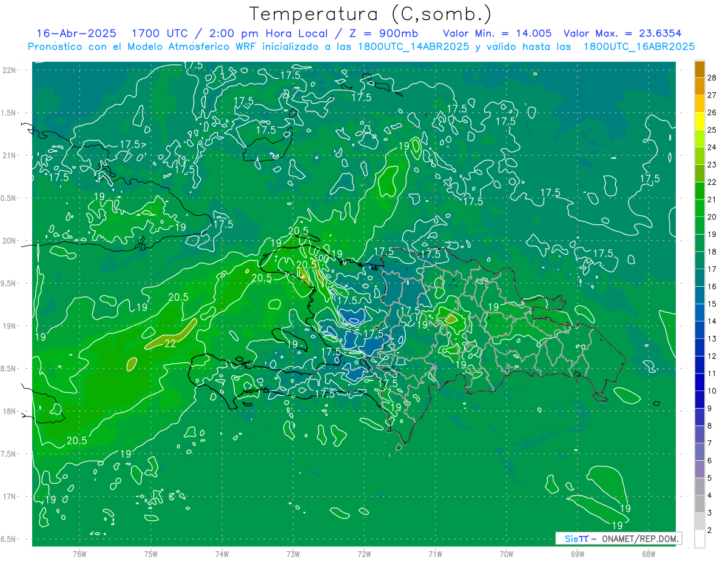Screen dimensions: 728x562
Task: Click the '1800UTC_14ABR2025' initialization timestamp
Action: coord(414,47)
